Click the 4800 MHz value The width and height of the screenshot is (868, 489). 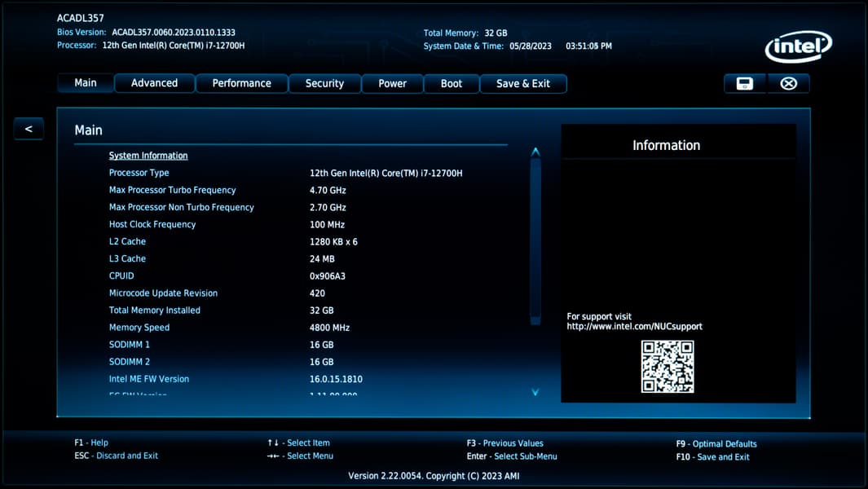330,328
